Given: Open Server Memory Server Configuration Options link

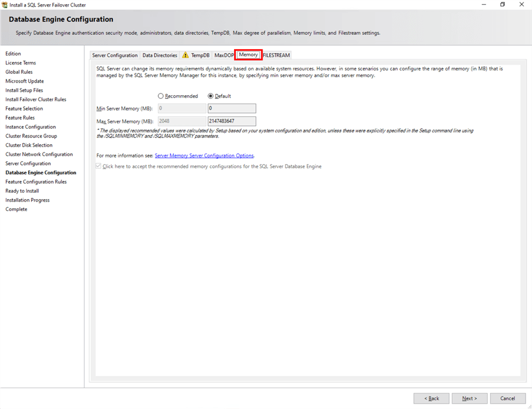Looking at the screenshot, I should 205,155.
